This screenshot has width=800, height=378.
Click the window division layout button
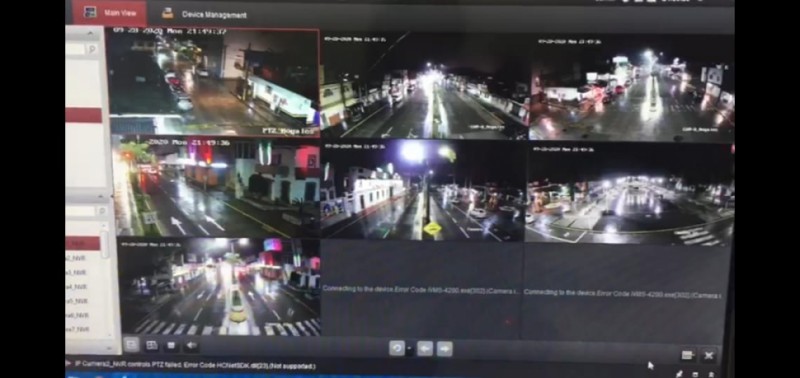click(131, 345)
